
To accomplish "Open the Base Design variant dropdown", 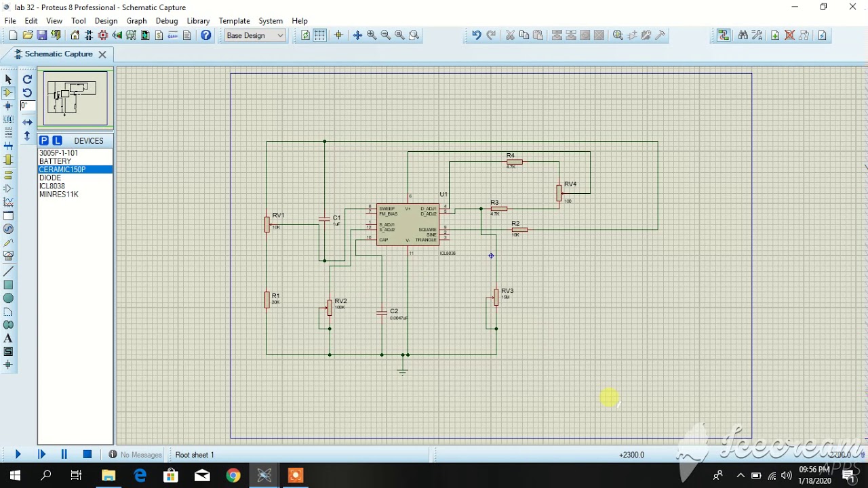I will (255, 35).
